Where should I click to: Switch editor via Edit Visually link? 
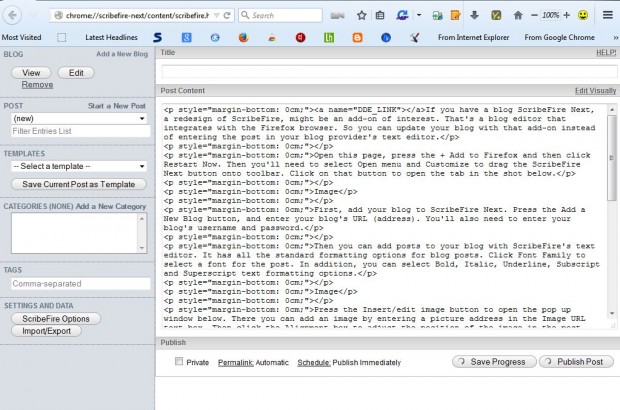pyautogui.click(x=594, y=90)
